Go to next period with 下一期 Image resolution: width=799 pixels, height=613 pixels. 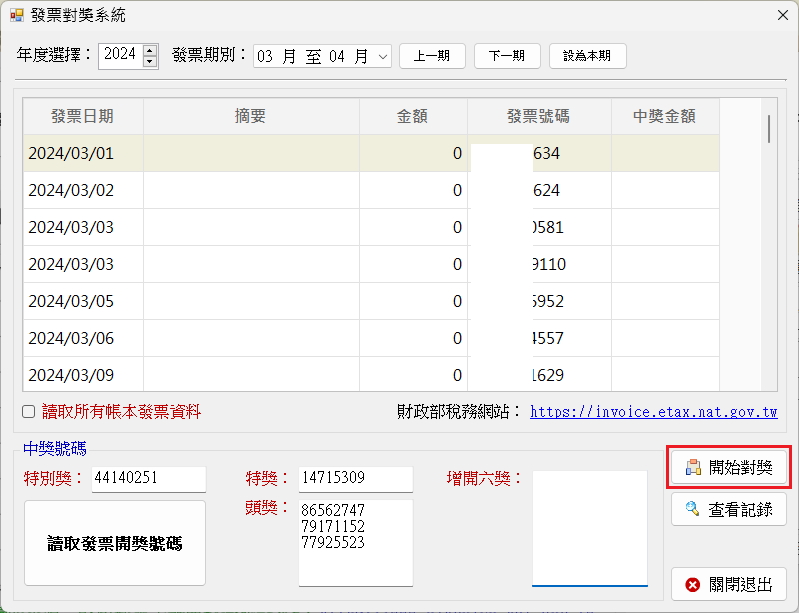pyautogui.click(x=507, y=56)
